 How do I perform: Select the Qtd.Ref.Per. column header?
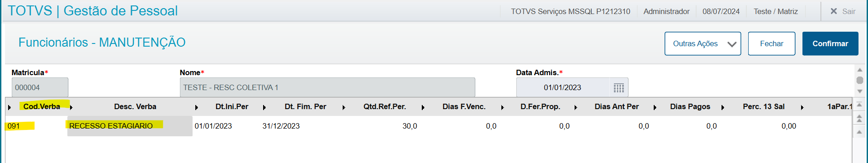385,107
